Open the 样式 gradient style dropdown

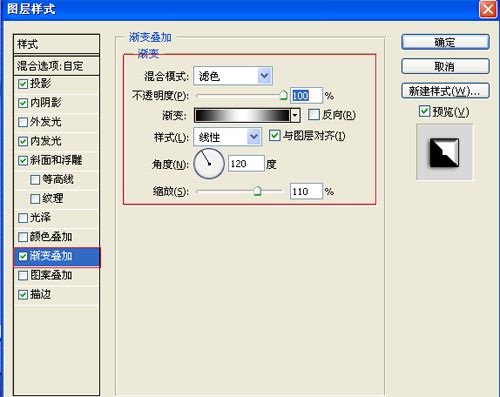(x=228, y=137)
